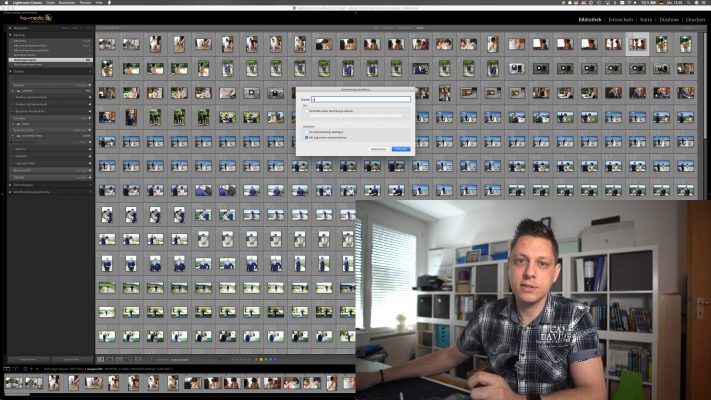Screen dimensions: 711x400
Task: Open the Datei menu in menu bar
Action: pyautogui.click(x=50, y=3)
